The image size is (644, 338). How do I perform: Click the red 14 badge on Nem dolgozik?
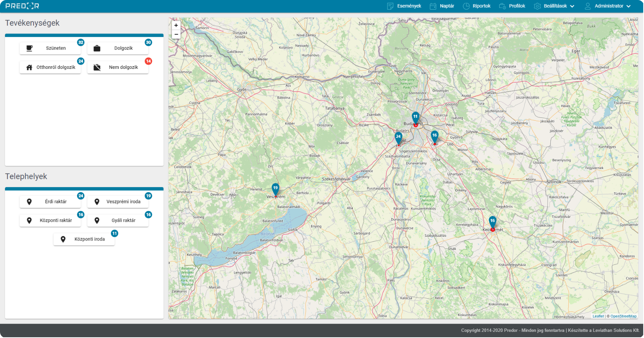pos(148,62)
